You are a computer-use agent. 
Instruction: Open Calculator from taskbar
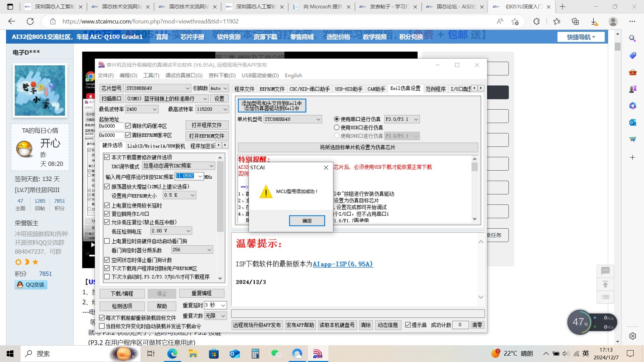click(255, 354)
